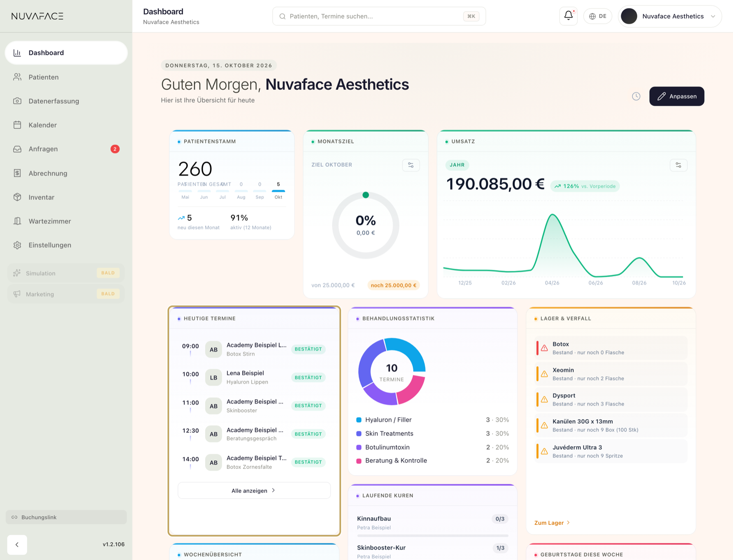Image resolution: width=733 pixels, height=560 pixels.
Task: Click the Botox red warning icon
Action: 544,348
